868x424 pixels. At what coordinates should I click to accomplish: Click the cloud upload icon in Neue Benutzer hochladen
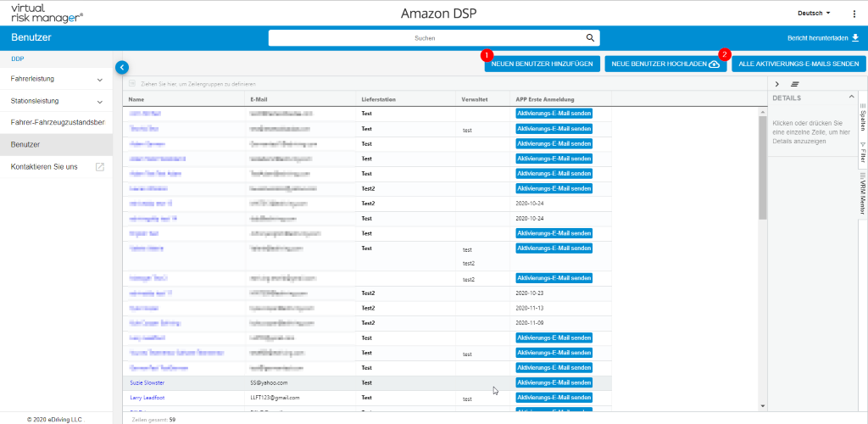pyautogui.click(x=714, y=64)
